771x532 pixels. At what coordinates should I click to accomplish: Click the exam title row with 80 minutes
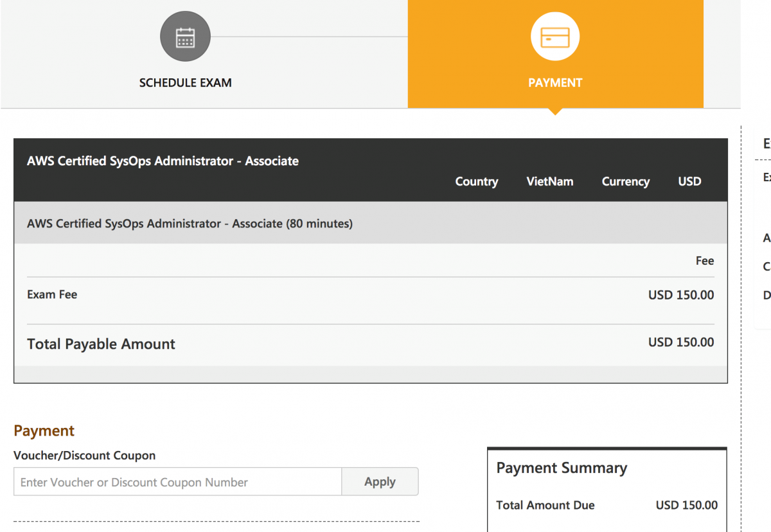(x=371, y=223)
